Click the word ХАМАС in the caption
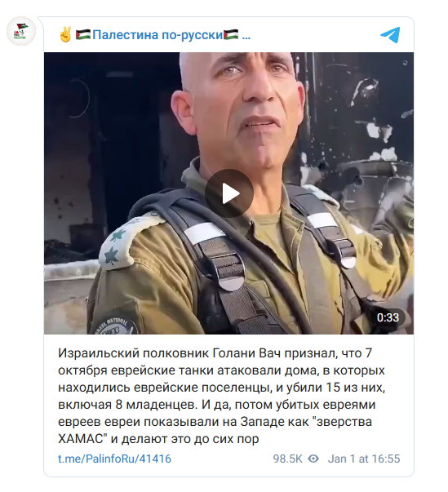The height and width of the screenshot is (492, 448). coord(81,439)
